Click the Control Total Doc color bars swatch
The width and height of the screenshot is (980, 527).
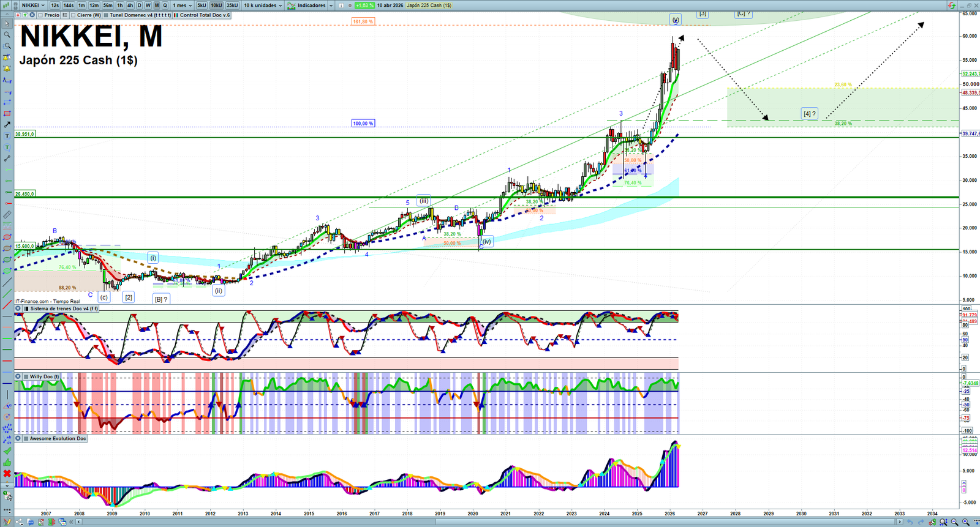coord(176,15)
